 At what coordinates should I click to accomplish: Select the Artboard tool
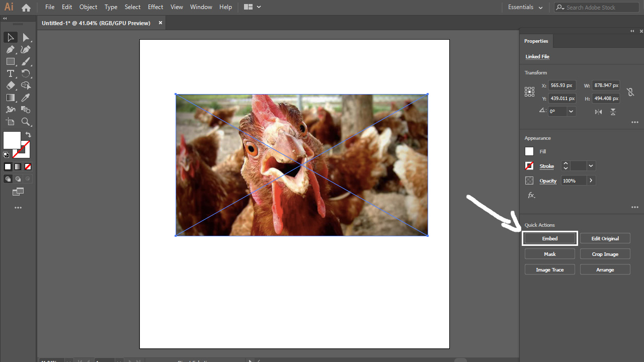(x=10, y=122)
